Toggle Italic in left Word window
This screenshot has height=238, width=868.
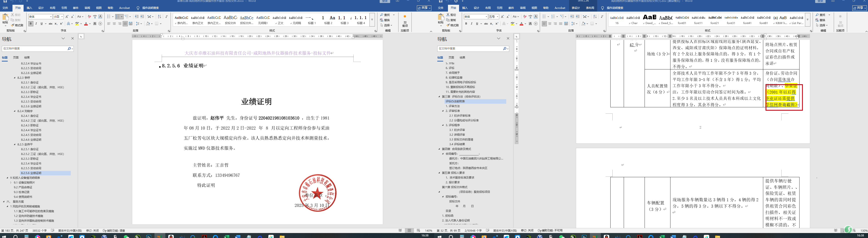pyautogui.click(x=36, y=24)
